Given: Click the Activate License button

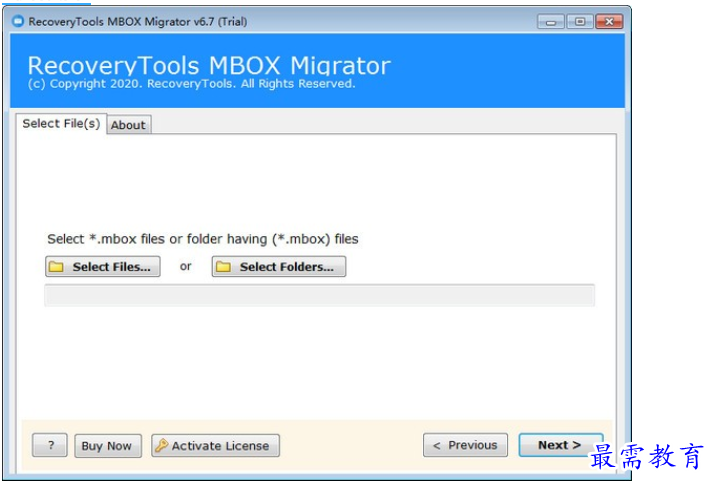Looking at the screenshot, I should 215,446.
